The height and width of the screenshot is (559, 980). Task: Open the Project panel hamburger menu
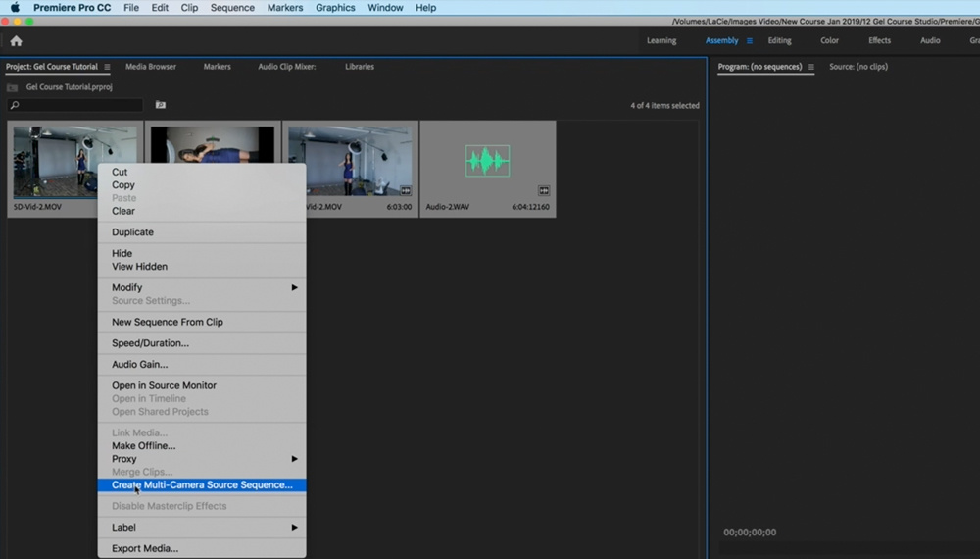107,67
